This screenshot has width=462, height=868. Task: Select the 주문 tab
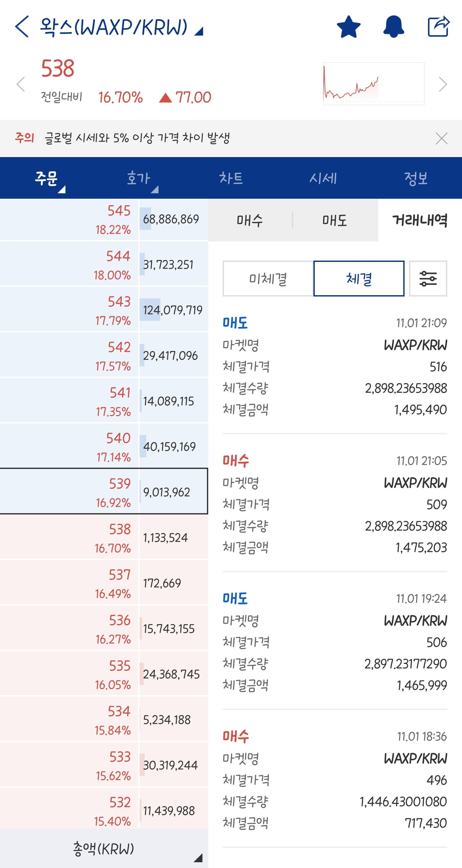pyautogui.click(x=46, y=178)
